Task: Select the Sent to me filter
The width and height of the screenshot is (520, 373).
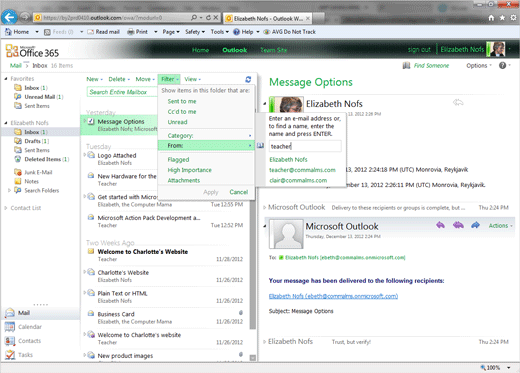Action: [182, 101]
